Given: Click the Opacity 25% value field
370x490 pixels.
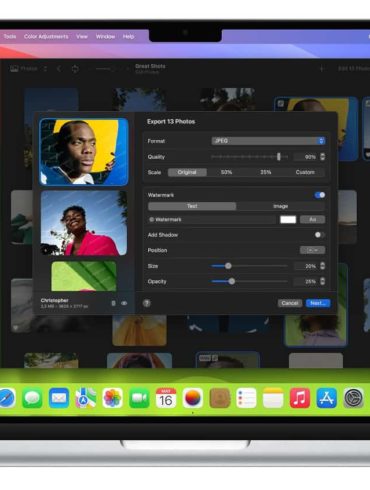Looking at the screenshot, I should point(306,281).
